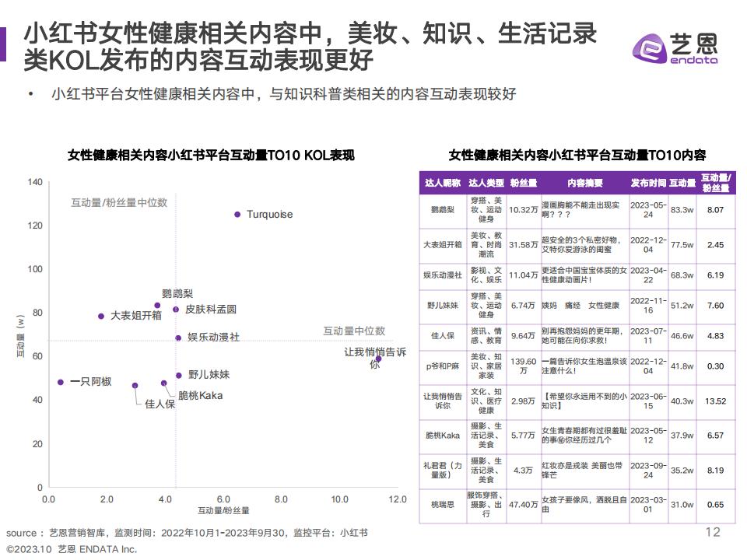This screenshot has width=747, height=560.
Task: Click the 鹦鹉梨 cell in the table
Action: (x=443, y=209)
